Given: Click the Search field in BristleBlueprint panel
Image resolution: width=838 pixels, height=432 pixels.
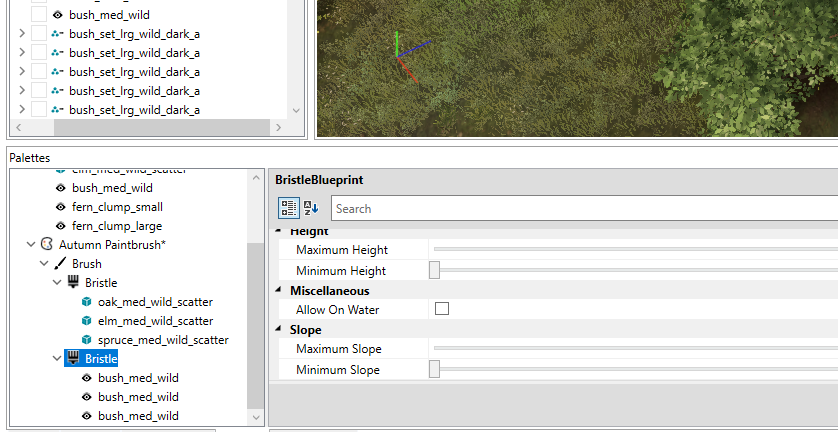Looking at the screenshot, I should (x=585, y=208).
